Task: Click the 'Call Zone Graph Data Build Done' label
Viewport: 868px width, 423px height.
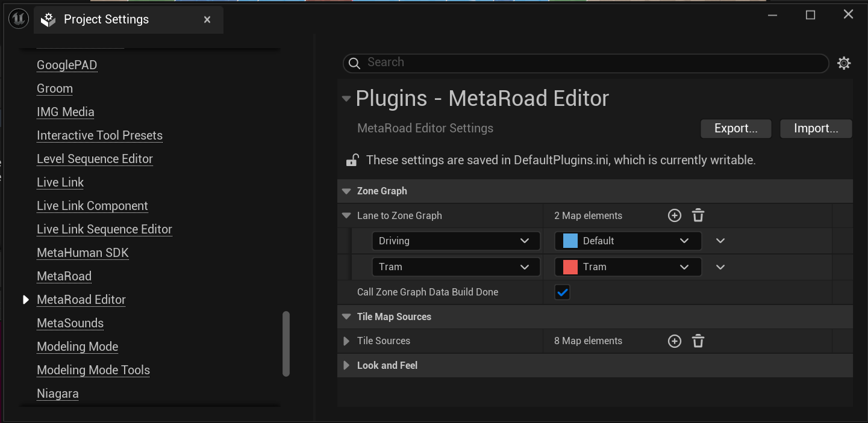Action: coord(428,292)
